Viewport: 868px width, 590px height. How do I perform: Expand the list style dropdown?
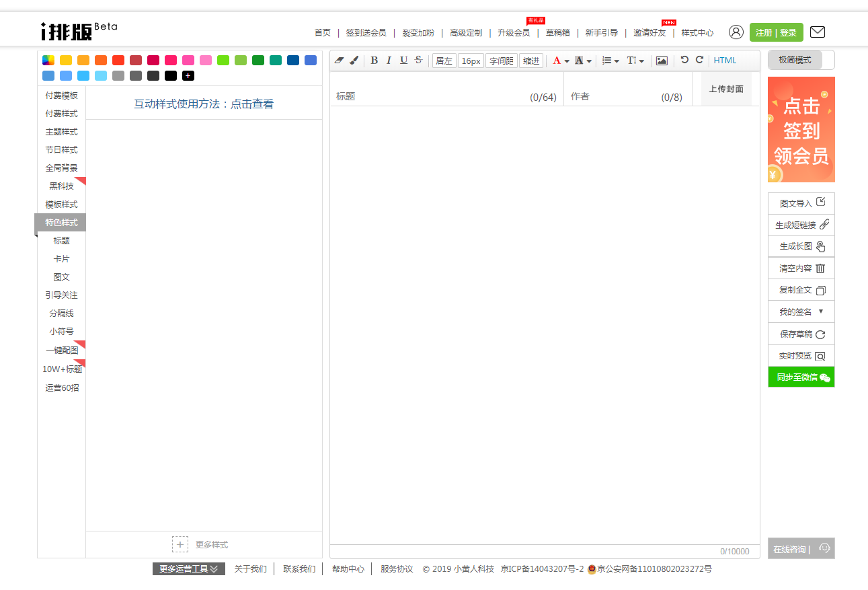611,61
